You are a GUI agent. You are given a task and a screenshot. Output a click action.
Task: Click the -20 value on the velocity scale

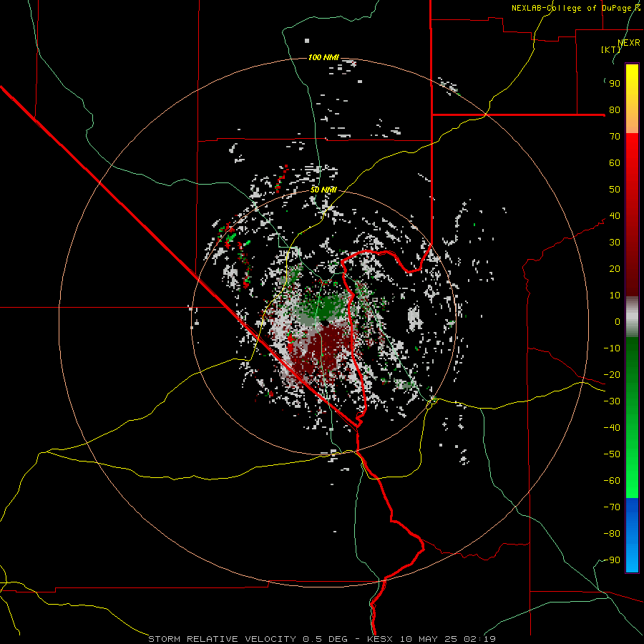tap(612, 375)
